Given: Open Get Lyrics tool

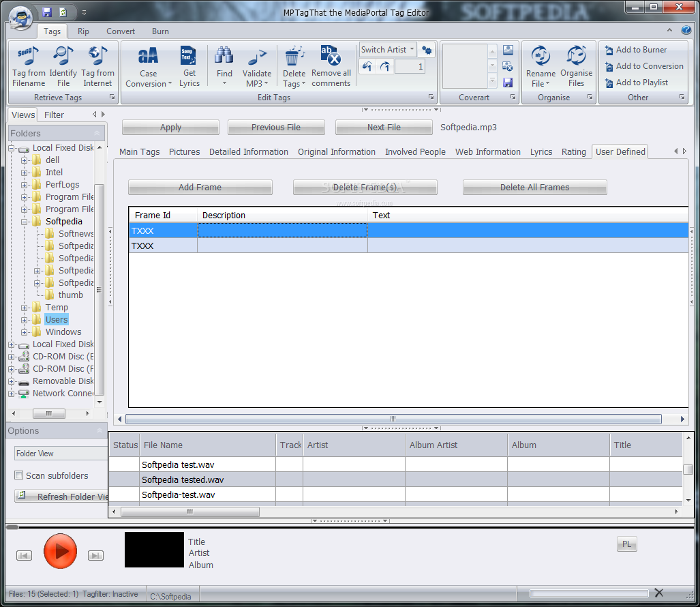Looking at the screenshot, I should point(189,66).
